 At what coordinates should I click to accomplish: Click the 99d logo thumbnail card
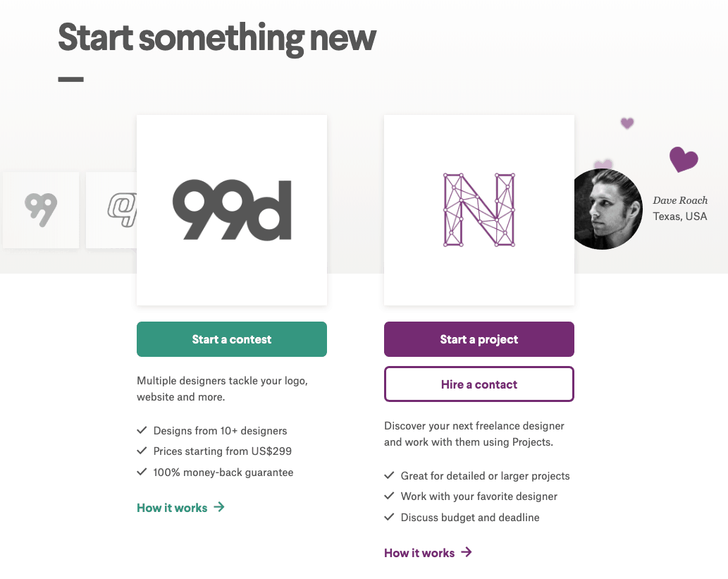[x=231, y=209]
